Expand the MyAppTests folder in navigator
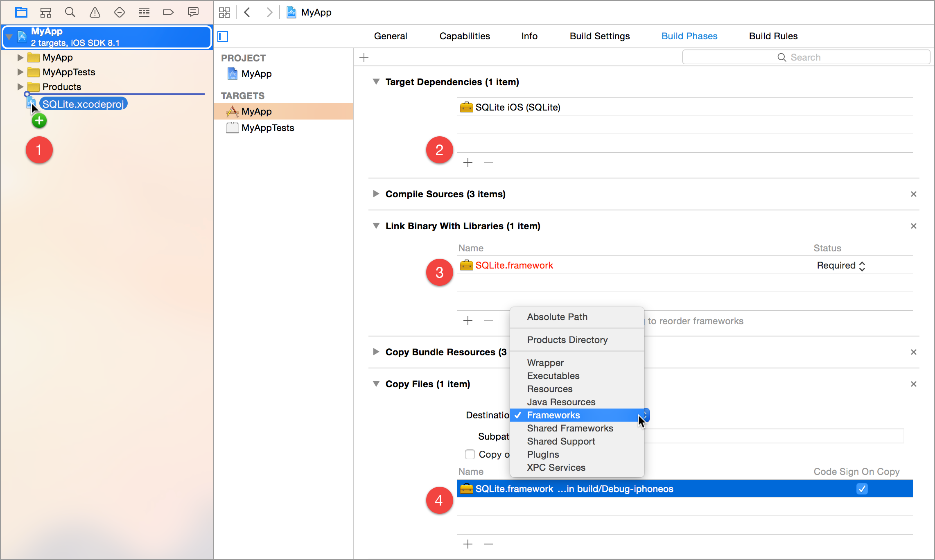935x560 pixels. (x=20, y=72)
